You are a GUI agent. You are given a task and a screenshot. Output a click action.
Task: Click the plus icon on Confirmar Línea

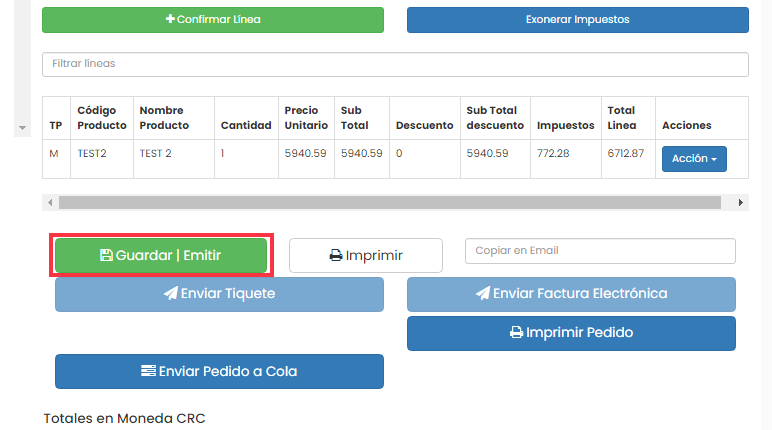click(170, 19)
